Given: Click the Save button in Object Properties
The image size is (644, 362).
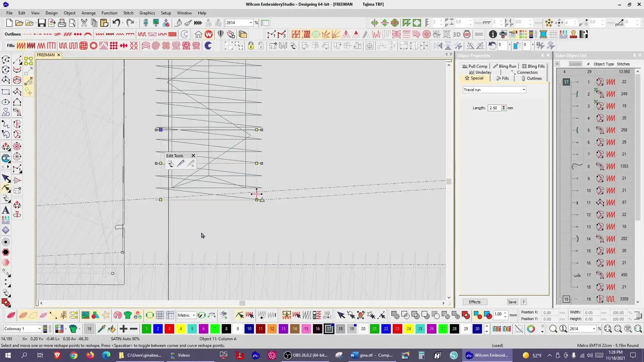Looking at the screenshot, I should (x=512, y=302).
